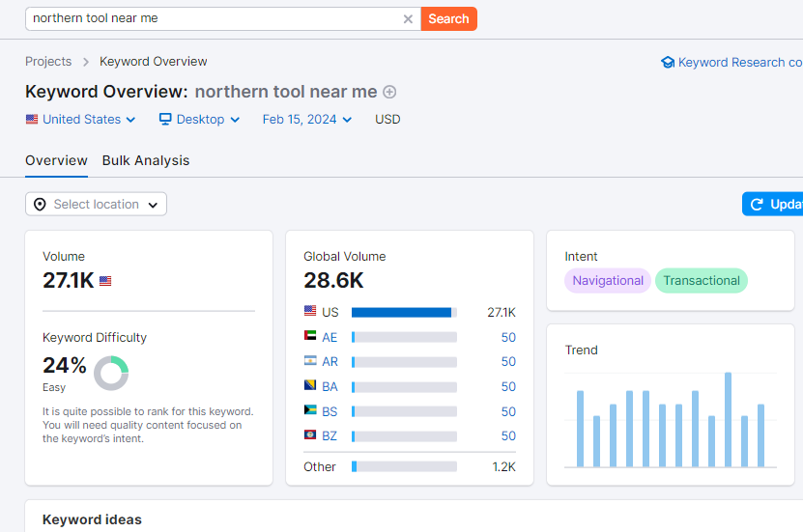The image size is (803, 532).
Task: Click the AE flag in Global Volume
Action: pyautogui.click(x=310, y=336)
